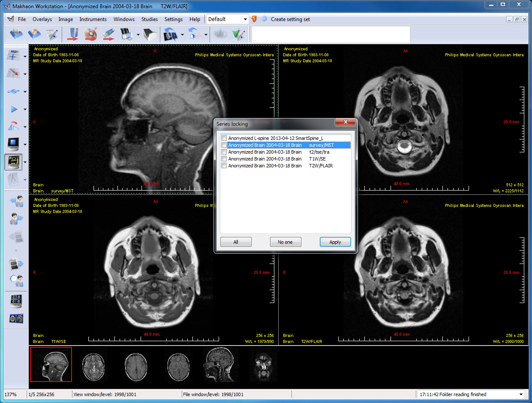Click the patient with clock history icon

(16, 280)
